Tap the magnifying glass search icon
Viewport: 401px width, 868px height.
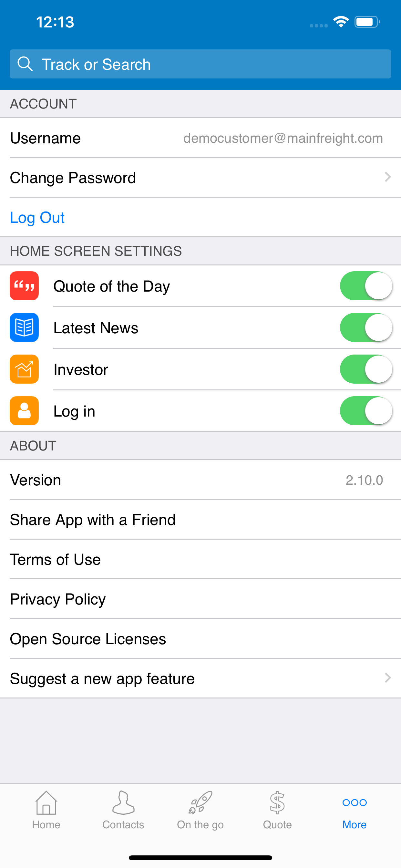[x=25, y=64]
